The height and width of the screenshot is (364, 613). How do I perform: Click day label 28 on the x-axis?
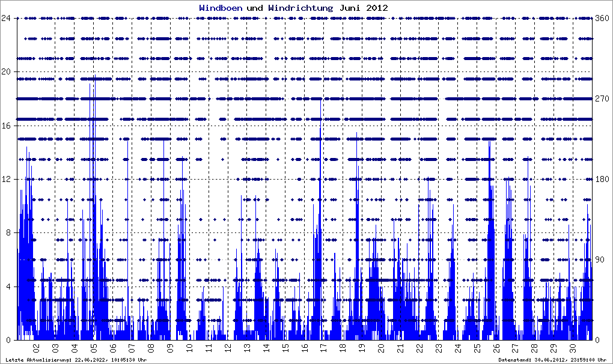click(x=534, y=348)
